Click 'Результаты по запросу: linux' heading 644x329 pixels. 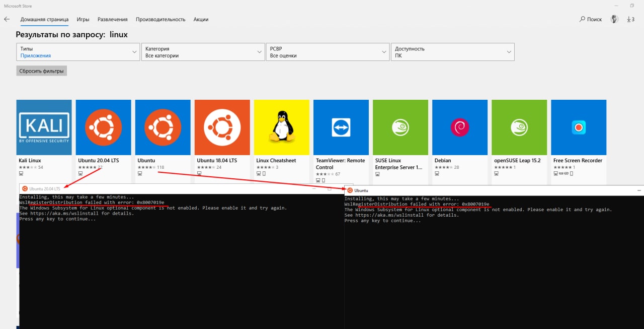tap(72, 35)
